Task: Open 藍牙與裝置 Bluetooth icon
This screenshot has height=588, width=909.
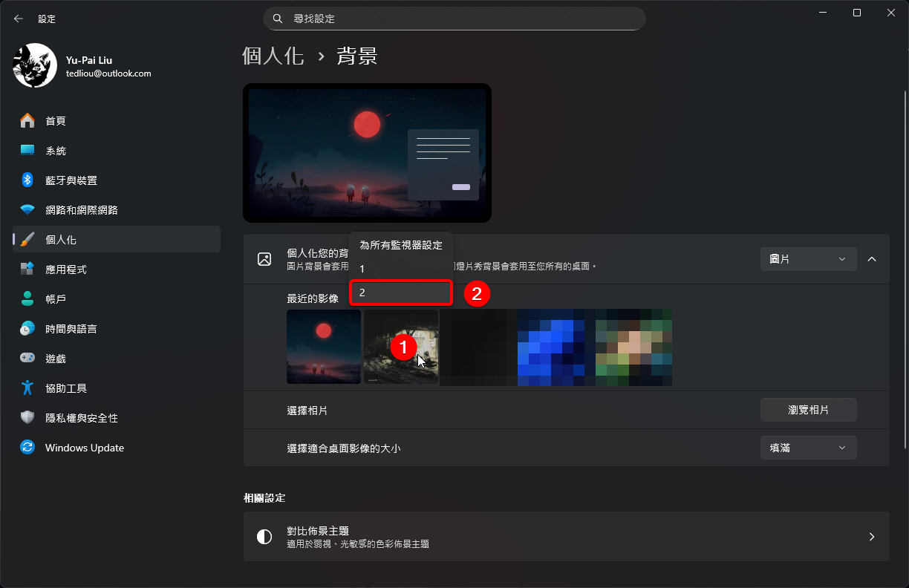Action: [27, 180]
